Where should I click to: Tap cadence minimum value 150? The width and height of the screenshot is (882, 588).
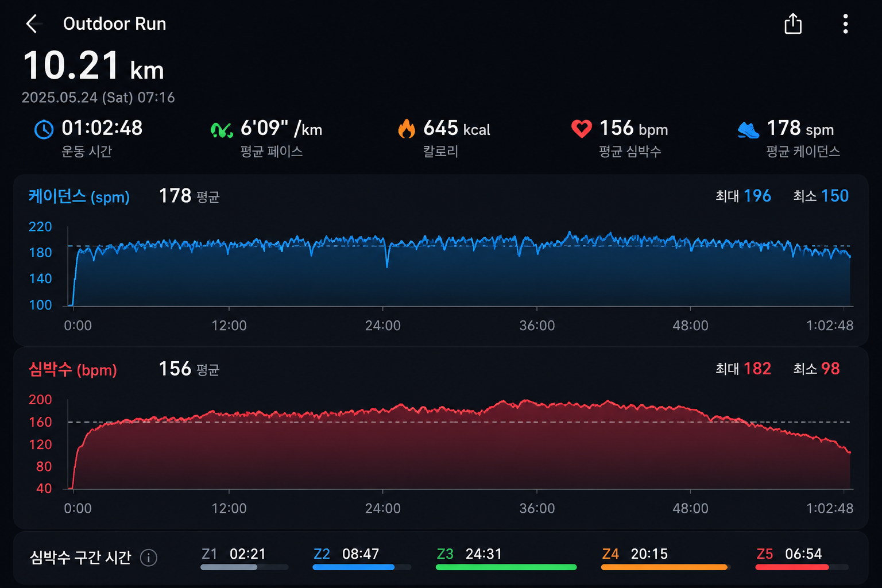[835, 196]
